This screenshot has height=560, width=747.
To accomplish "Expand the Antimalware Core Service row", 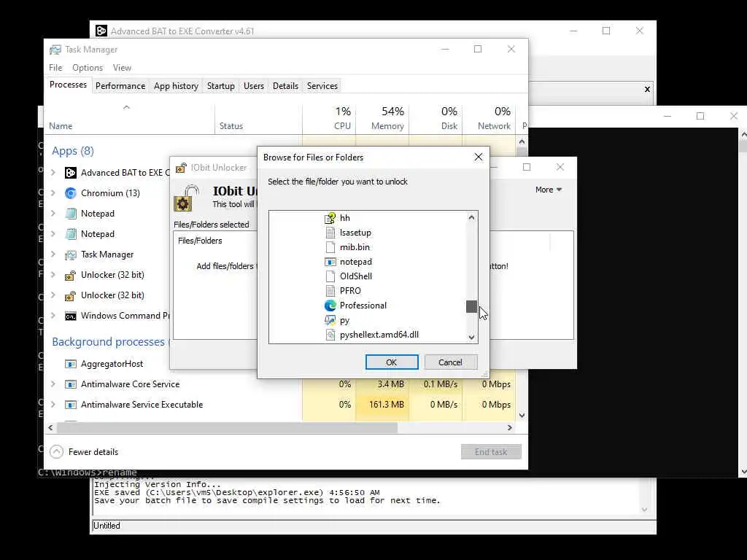I will click(x=53, y=384).
